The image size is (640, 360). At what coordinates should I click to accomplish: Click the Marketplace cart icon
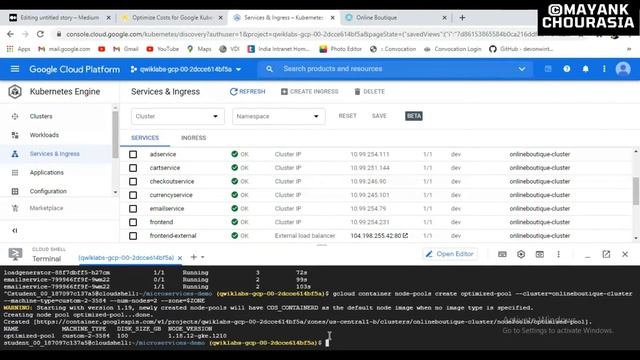(x=15, y=208)
